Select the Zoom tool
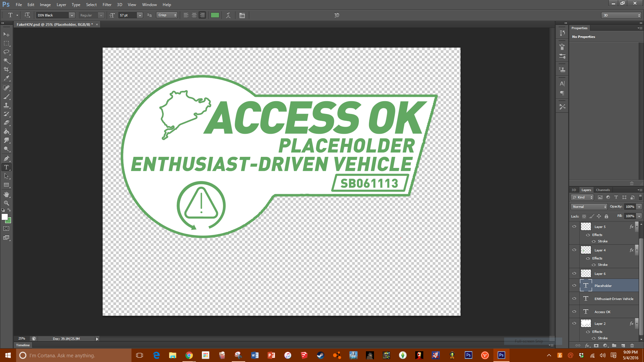The image size is (644, 362). pos(6,203)
